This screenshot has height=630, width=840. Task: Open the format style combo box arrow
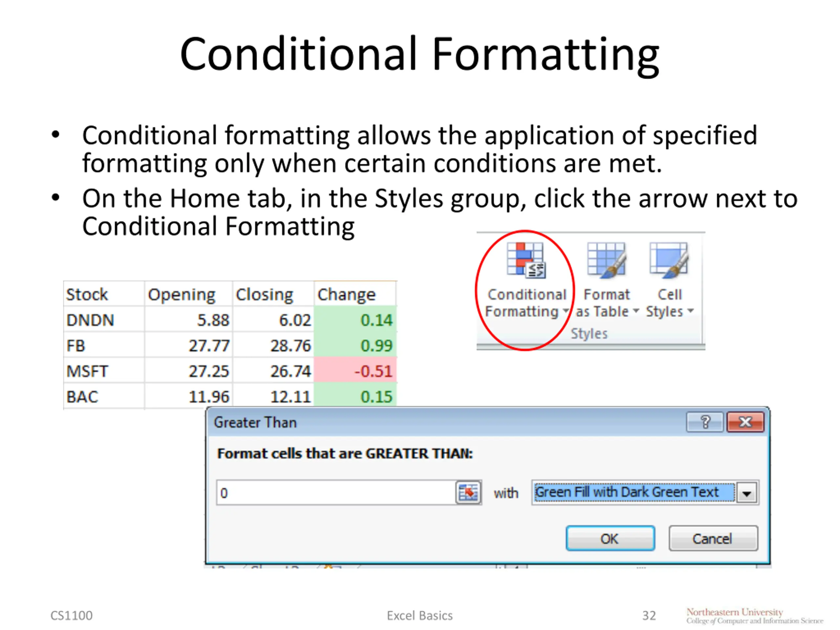[746, 493]
